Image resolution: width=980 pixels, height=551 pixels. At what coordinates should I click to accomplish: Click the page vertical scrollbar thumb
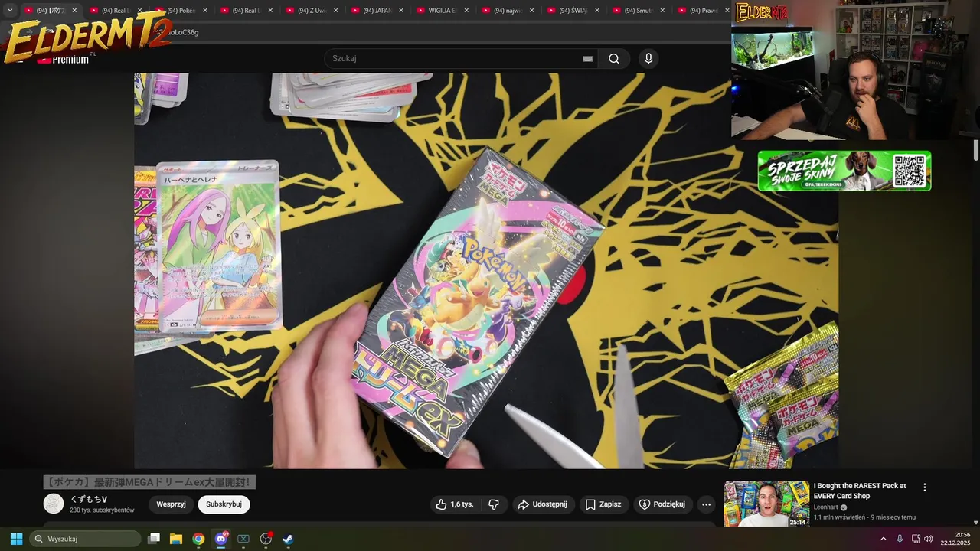975,151
